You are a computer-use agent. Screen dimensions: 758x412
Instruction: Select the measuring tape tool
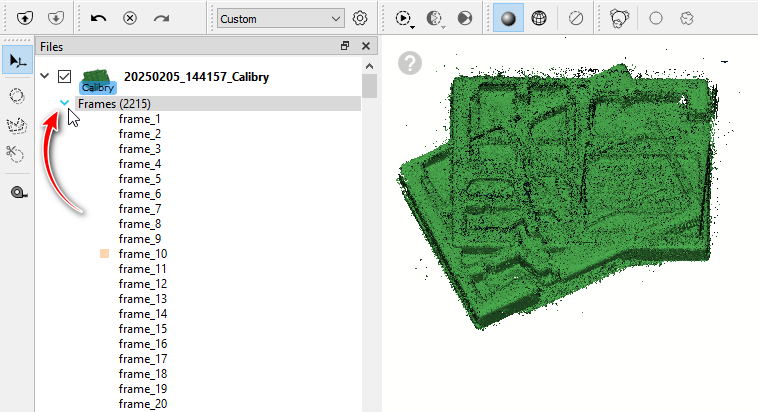click(17, 192)
